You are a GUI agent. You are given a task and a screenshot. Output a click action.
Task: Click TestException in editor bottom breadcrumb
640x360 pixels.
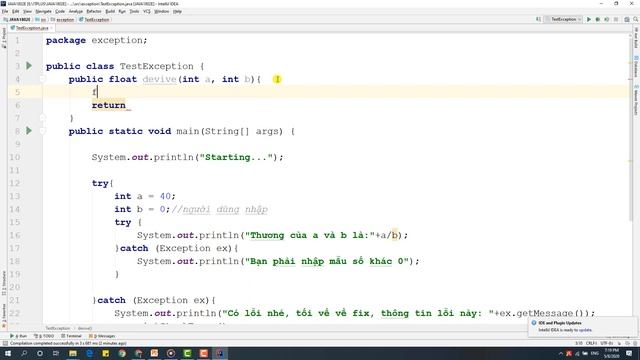pyautogui.click(x=58, y=328)
